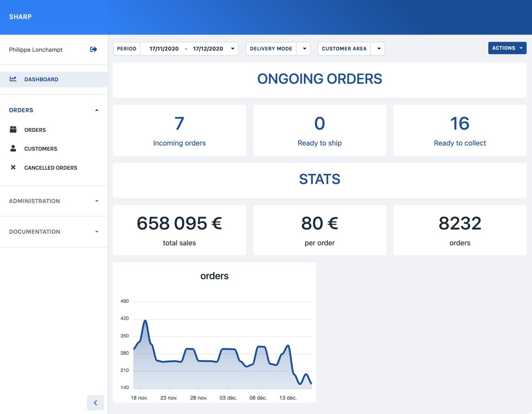Click the logout icon beside Philippe Lonchampt
Screen dimensions: 532x414
pos(93,49)
